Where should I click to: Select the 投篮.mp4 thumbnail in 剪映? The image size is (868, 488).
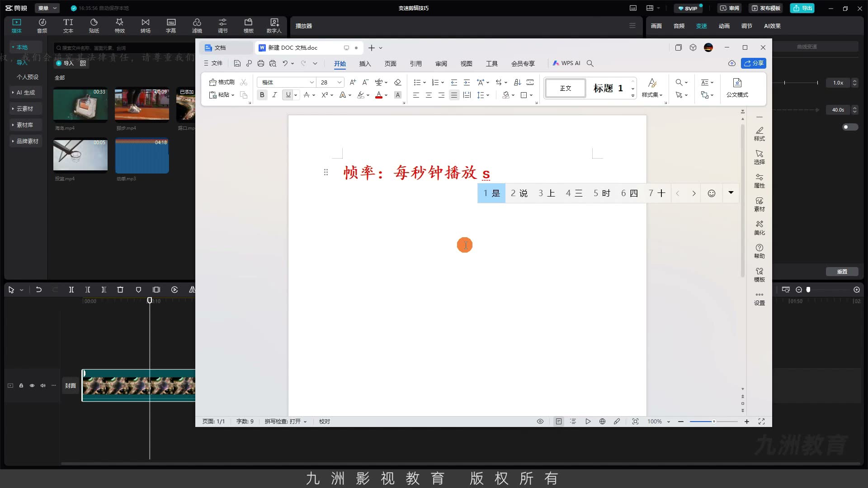tap(80, 156)
